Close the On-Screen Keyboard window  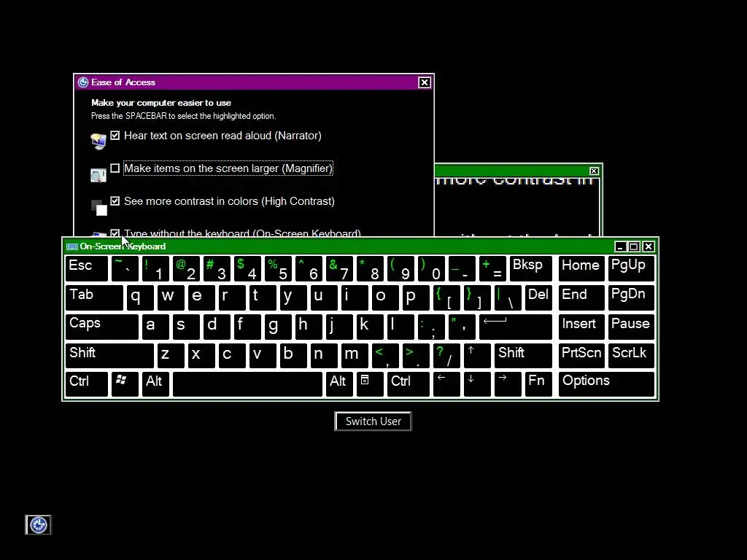click(x=648, y=246)
